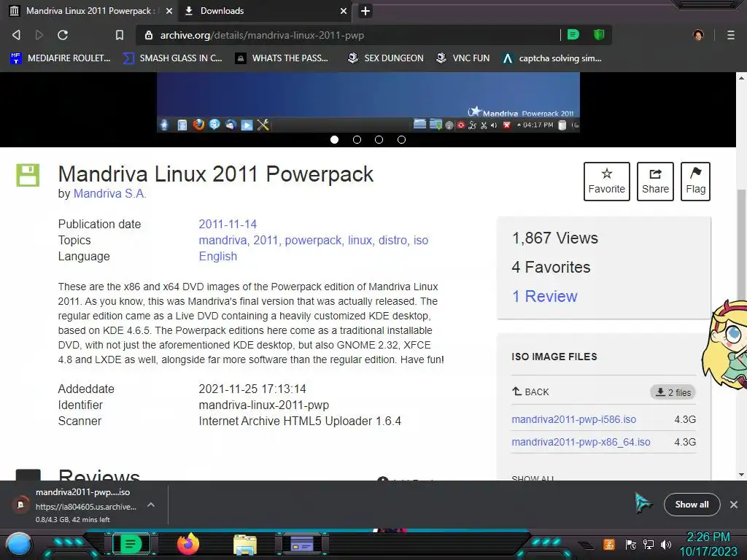
Task: Open the taskbar clock showing 2:26 PM
Action: (708, 544)
